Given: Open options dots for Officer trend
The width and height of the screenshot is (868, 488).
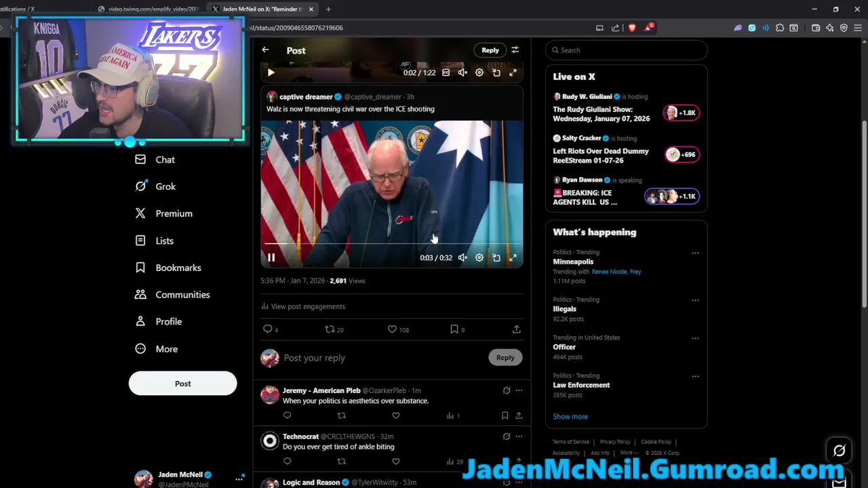Looking at the screenshot, I should [695, 338].
